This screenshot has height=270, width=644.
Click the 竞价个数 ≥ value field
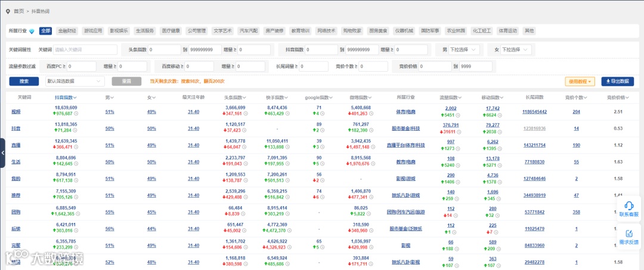tap(373, 66)
